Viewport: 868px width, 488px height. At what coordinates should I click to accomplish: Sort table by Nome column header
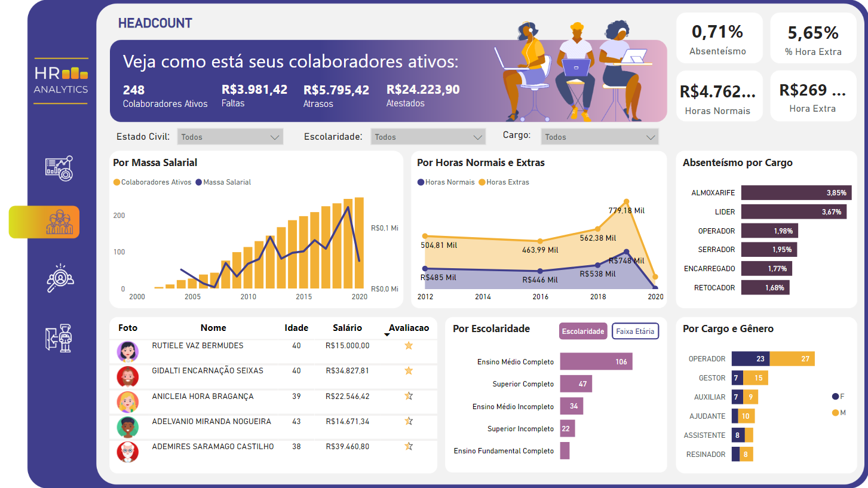point(213,327)
